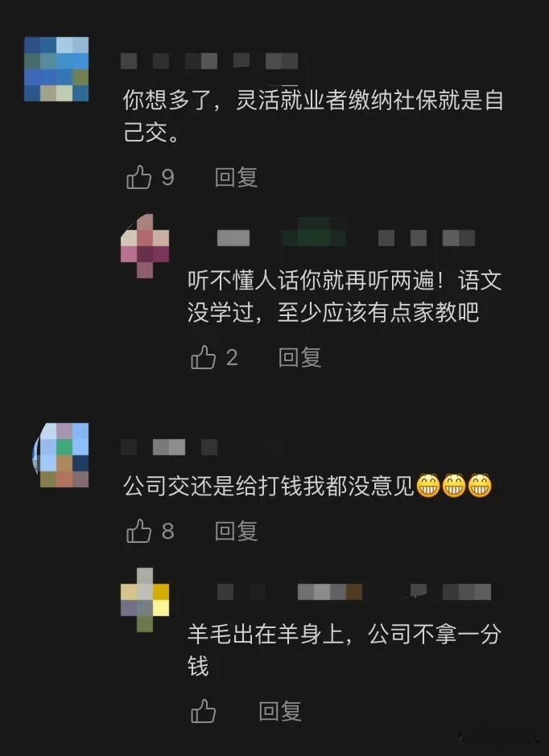Open the yellow and gray avatar profile

coord(145,600)
